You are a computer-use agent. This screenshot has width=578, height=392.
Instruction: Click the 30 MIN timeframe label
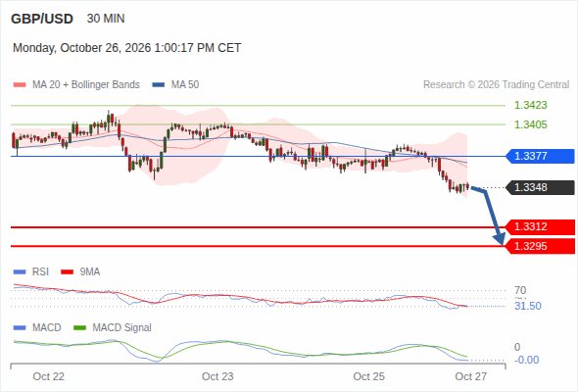pos(106,19)
